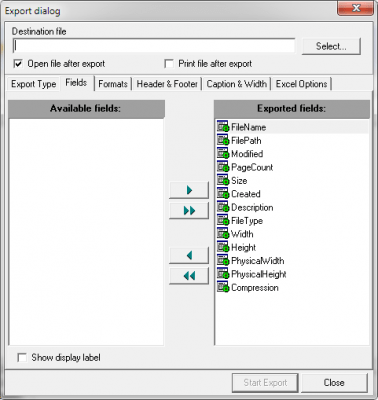Click into the Destination file input field
Image resolution: width=378 pixels, height=400 pixels.
(x=154, y=46)
